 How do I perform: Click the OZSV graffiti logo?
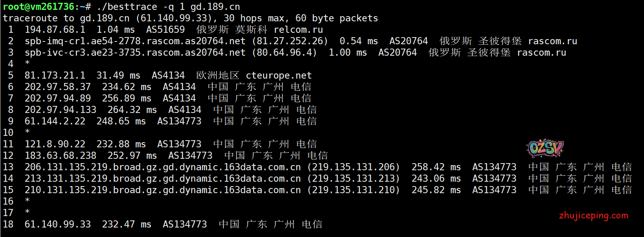(545, 148)
